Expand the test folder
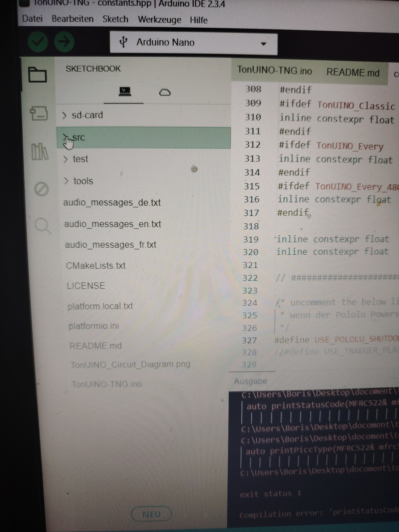399x532 pixels. pos(80,159)
